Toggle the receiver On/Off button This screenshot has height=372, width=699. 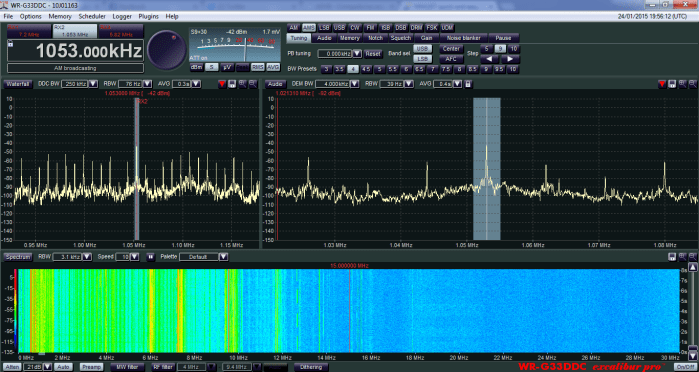pyautogui.click(x=685, y=367)
